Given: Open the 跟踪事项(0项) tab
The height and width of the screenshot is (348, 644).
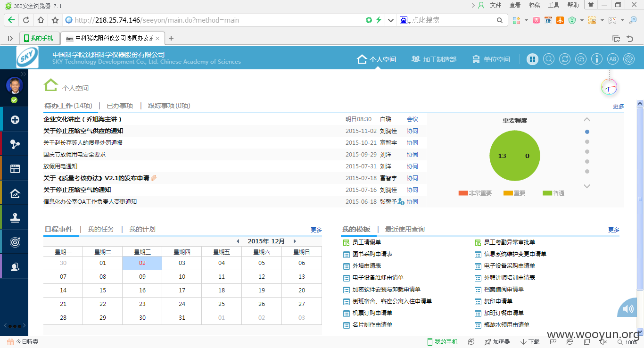Looking at the screenshot, I should (x=169, y=106).
